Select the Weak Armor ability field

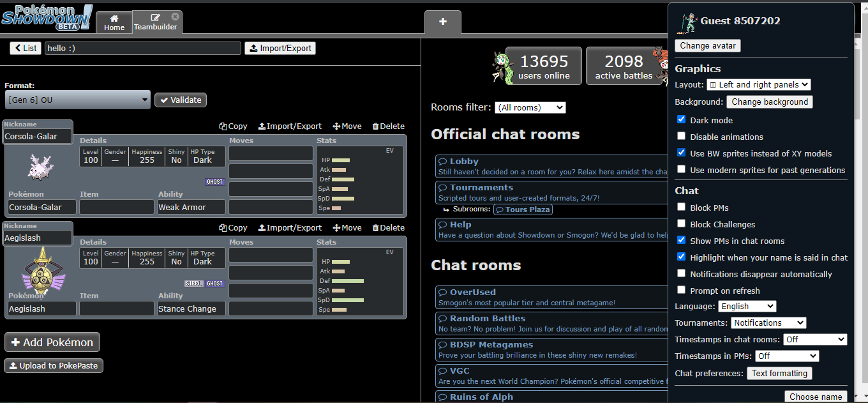(x=191, y=207)
